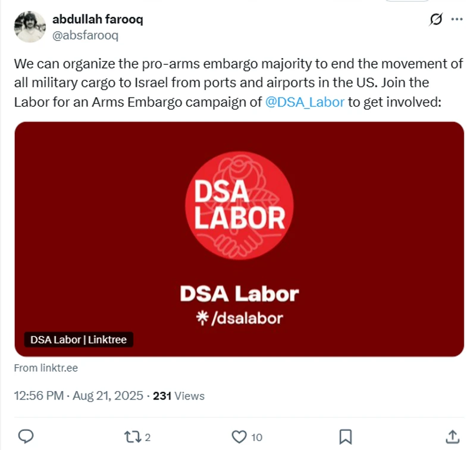Click the white "DSA Labor" heading in the card
This screenshot has width=476, height=450.
pos(239,293)
